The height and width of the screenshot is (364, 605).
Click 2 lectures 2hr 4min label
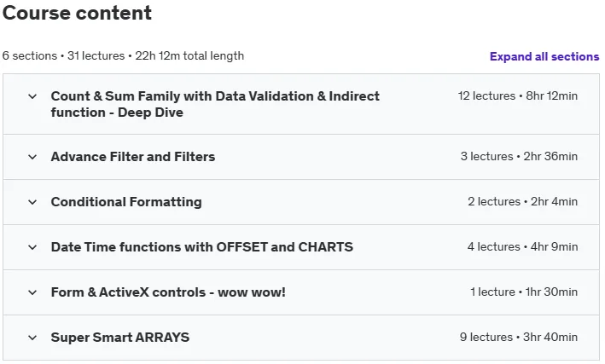(x=522, y=201)
